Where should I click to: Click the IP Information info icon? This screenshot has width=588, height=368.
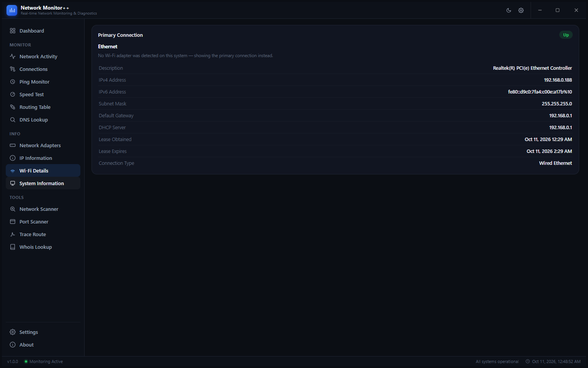[x=13, y=158]
